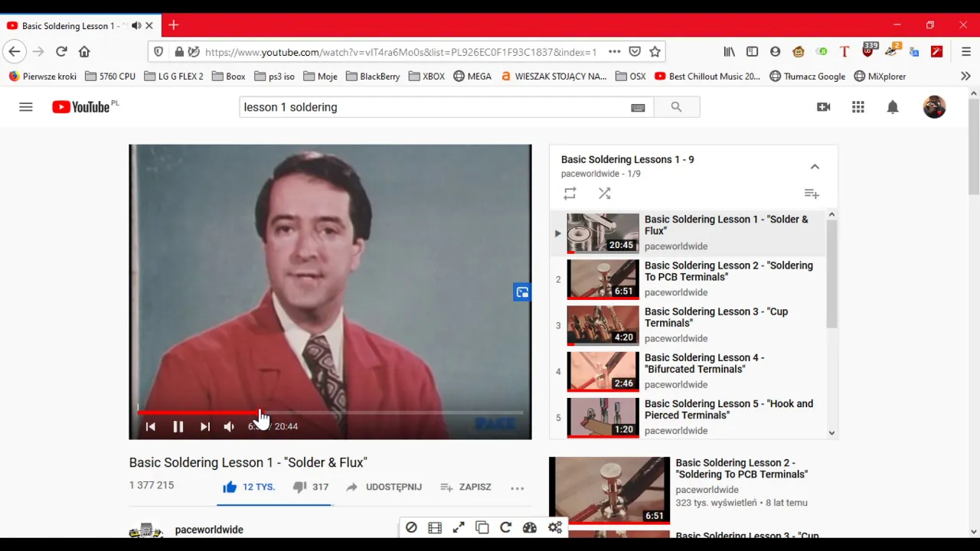Screen dimensions: 980x551
Task: Open the account avatar menu
Action: point(934,107)
